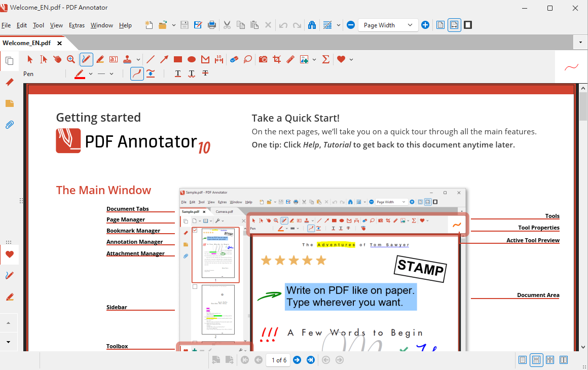Choose the Select arrow tool
The image size is (588, 370).
click(30, 59)
